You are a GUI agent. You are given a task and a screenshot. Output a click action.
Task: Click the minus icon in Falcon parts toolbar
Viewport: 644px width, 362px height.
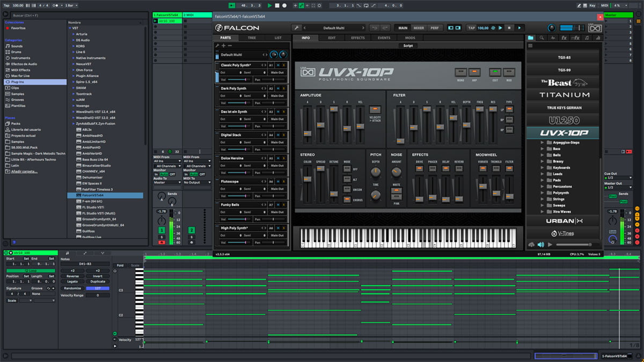pyautogui.click(x=230, y=46)
